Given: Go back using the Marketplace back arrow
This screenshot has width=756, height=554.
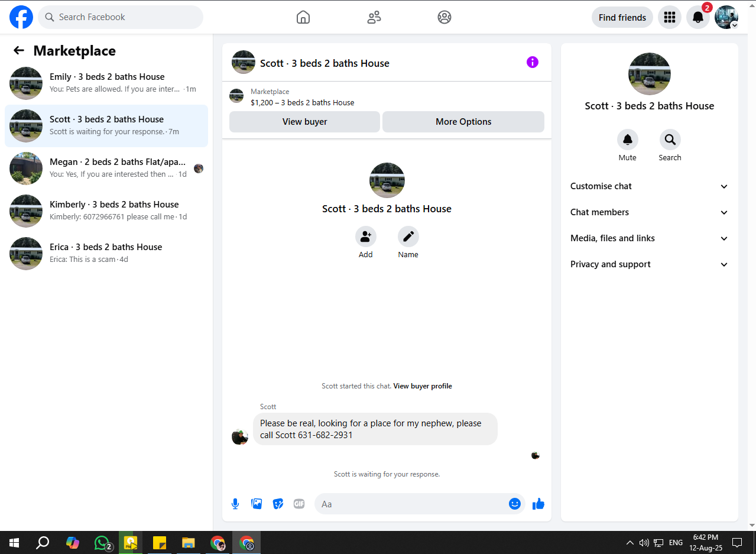Looking at the screenshot, I should [x=19, y=51].
